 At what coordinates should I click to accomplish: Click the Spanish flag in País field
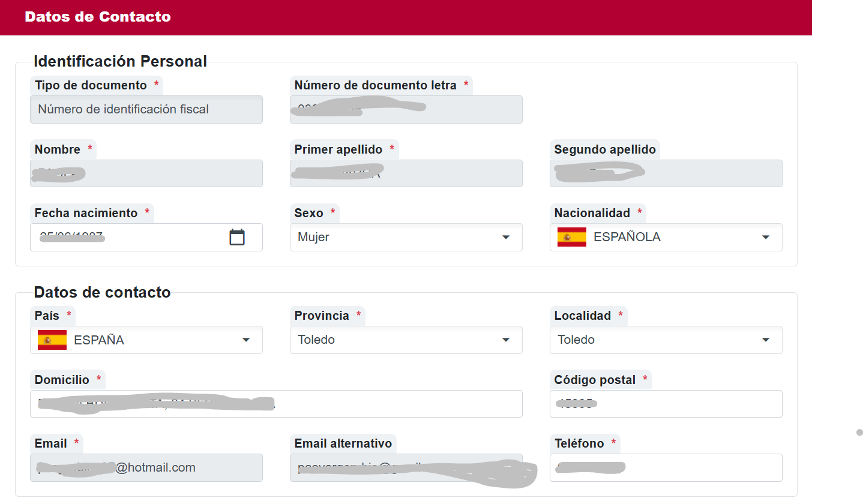coord(52,340)
